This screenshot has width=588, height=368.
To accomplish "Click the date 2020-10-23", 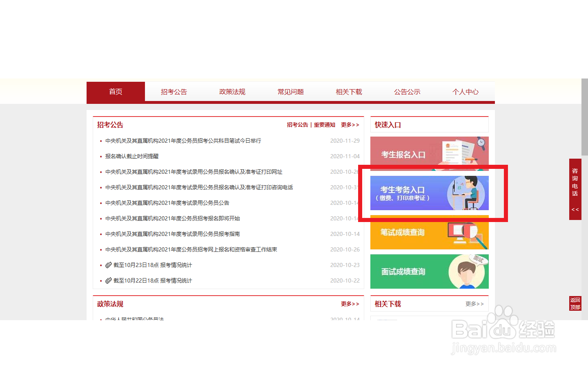I will 345,265.
